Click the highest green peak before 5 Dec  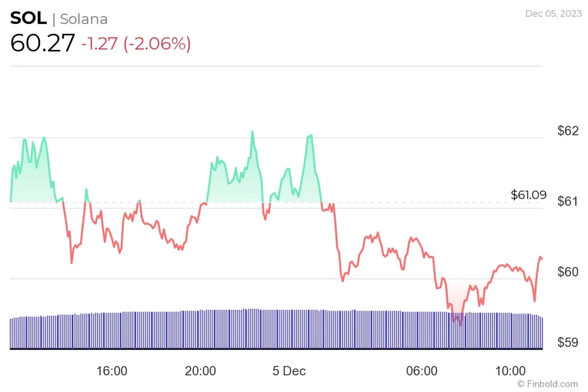pyautogui.click(x=252, y=132)
